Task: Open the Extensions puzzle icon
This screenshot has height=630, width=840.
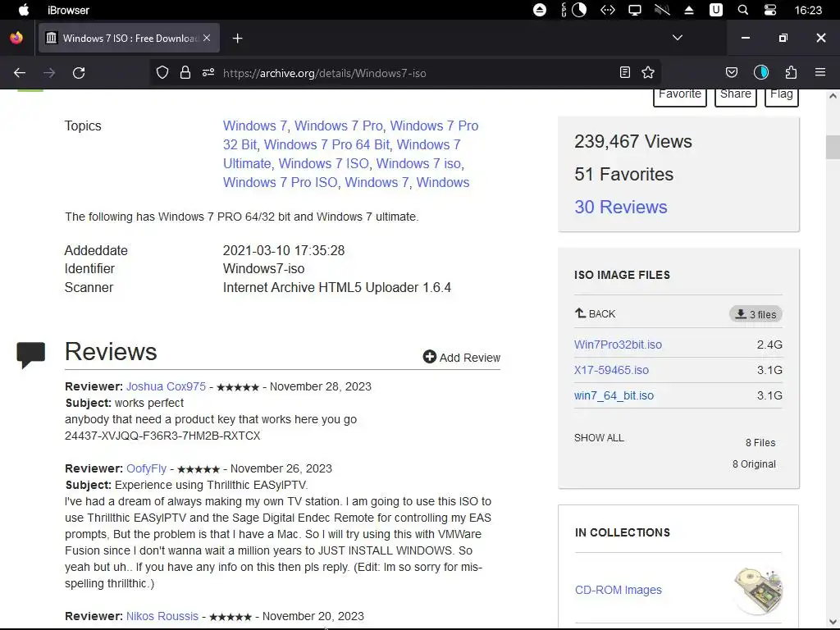Action: (x=792, y=72)
